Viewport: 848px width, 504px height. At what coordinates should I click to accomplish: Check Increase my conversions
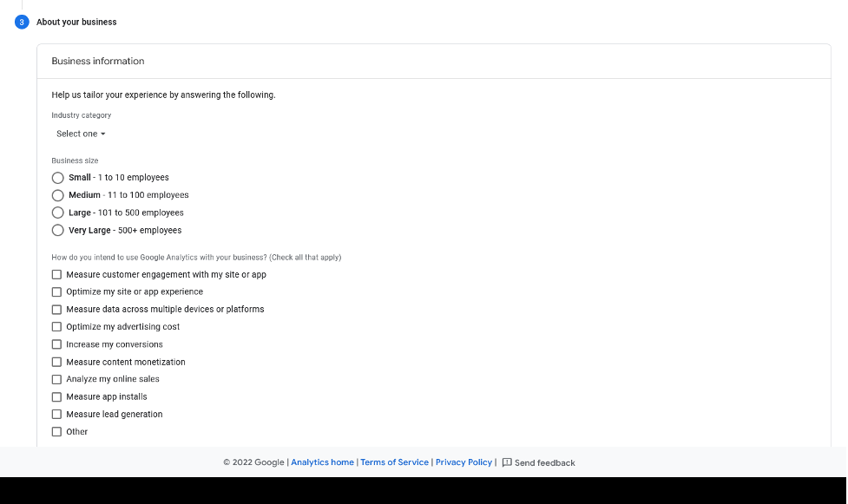tap(56, 344)
